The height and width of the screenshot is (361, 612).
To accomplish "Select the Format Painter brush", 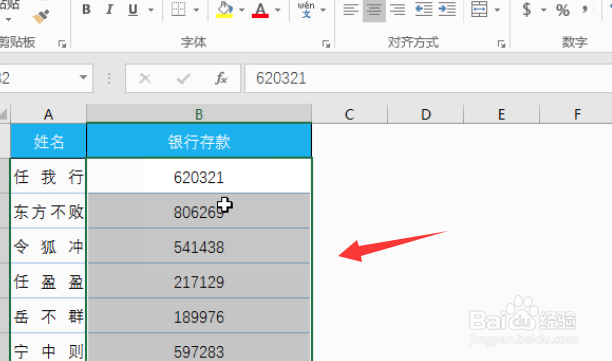I will point(41,16).
